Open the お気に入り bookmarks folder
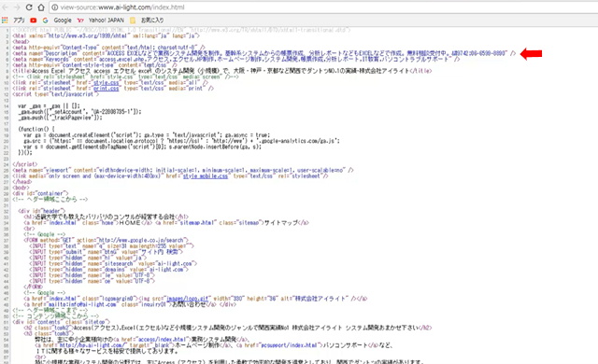This screenshot has height=364, width=598. tap(148, 21)
